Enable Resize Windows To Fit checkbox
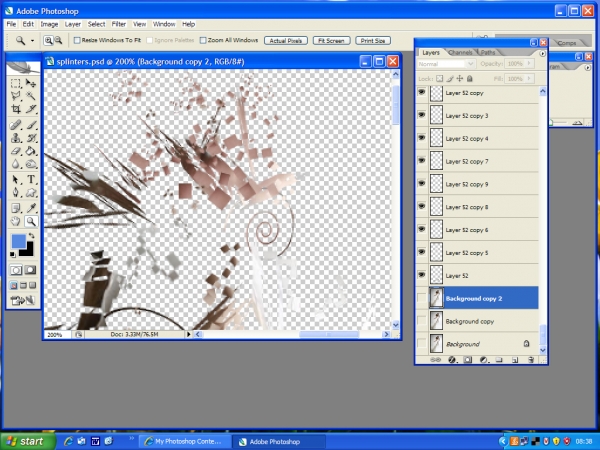600x450 pixels. [x=77, y=40]
